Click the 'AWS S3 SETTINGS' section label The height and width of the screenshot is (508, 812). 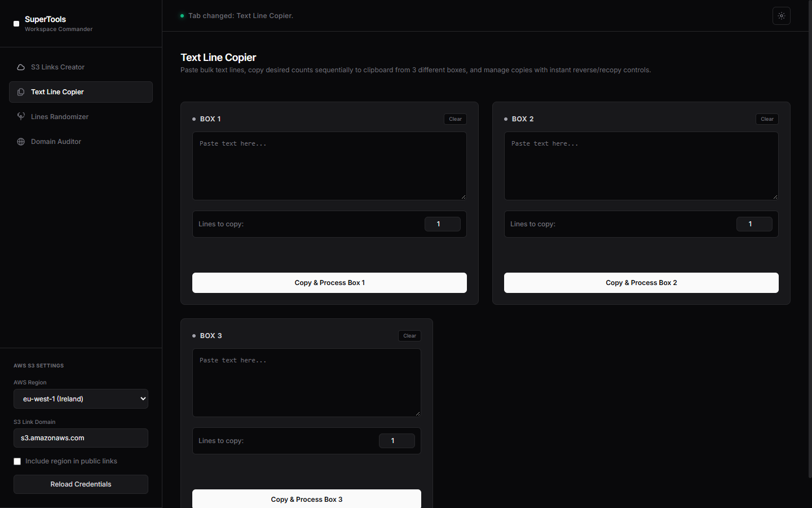point(39,366)
